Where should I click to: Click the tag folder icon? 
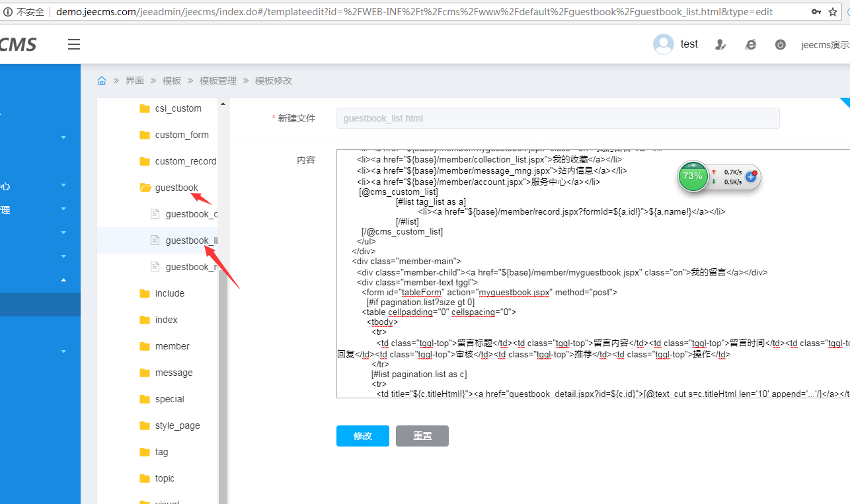click(145, 452)
